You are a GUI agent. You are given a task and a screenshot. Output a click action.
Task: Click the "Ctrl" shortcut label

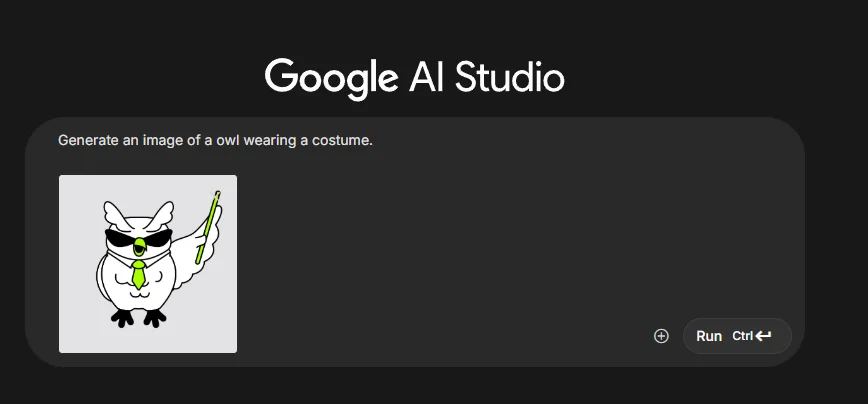pos(743,336)
